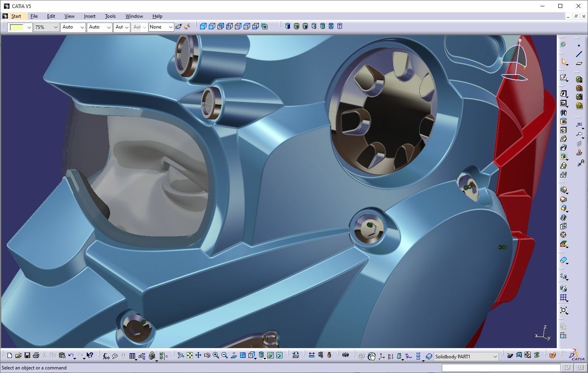588x373 pixels.
Task: Open the None layer dropdown
Action: click(170, 27)
